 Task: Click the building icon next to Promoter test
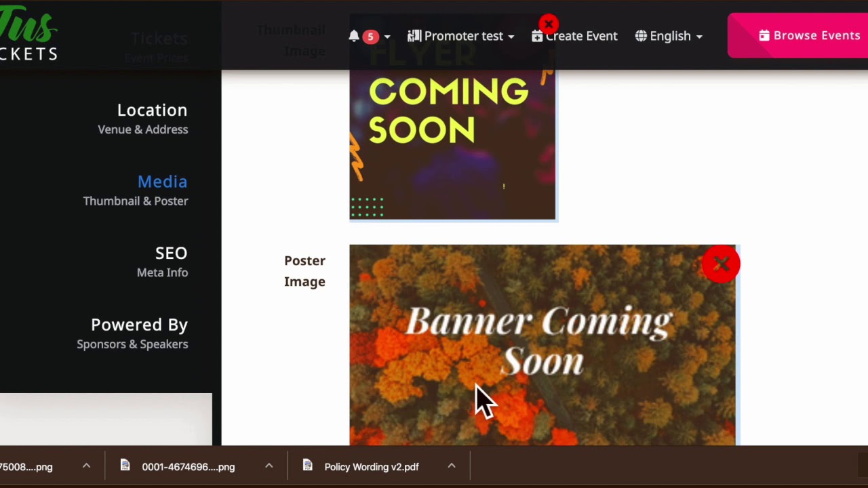click(x=414, y=36)
